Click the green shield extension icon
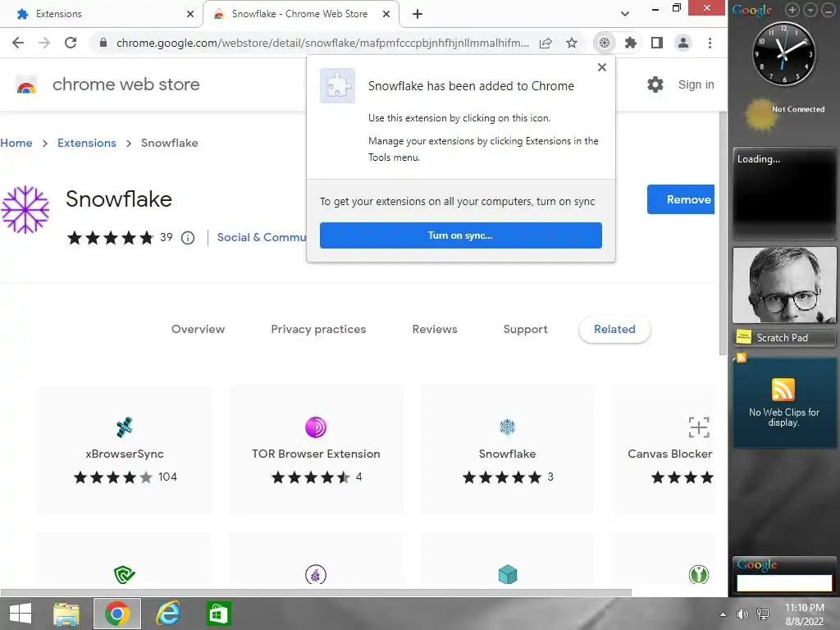Image resolution: width=840 pixels, height=630 pixels. coord(125,575)
